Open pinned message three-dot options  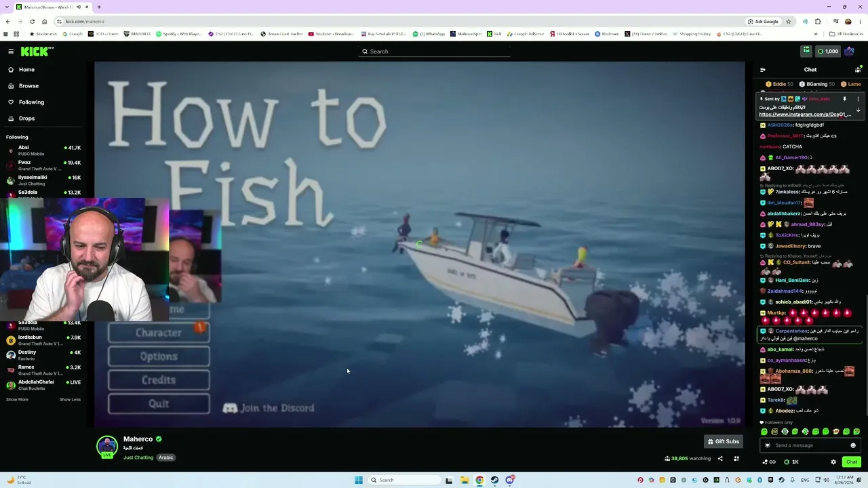(858, 99)
